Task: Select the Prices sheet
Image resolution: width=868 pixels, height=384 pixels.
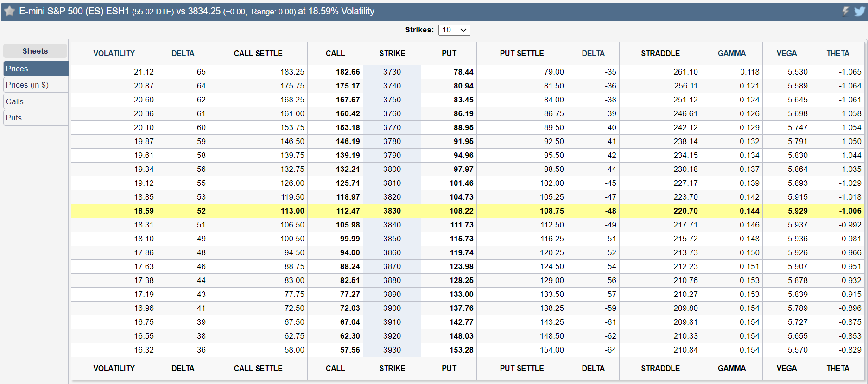Action: [x=36, y=69]
